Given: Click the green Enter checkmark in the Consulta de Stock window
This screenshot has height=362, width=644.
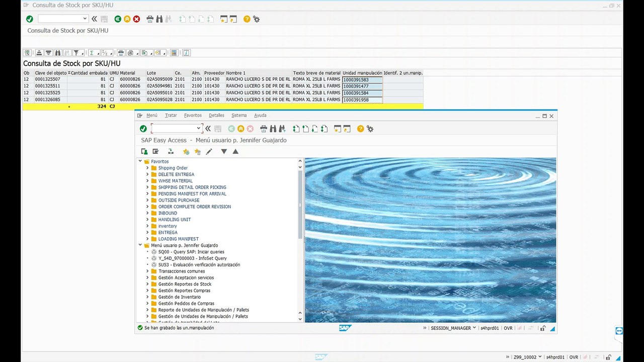Looking at the screenshot, I should click(30, 19).
